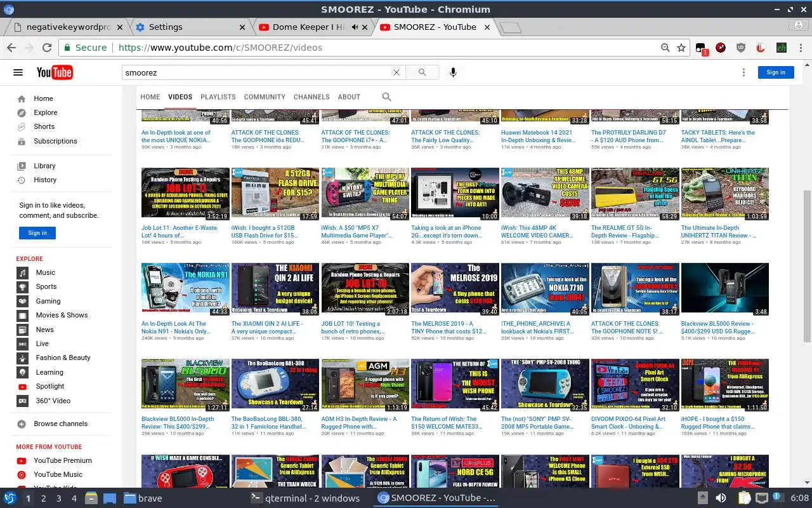Open the News category
Viewport: 812px width, 508px height.
click(44, 330)
